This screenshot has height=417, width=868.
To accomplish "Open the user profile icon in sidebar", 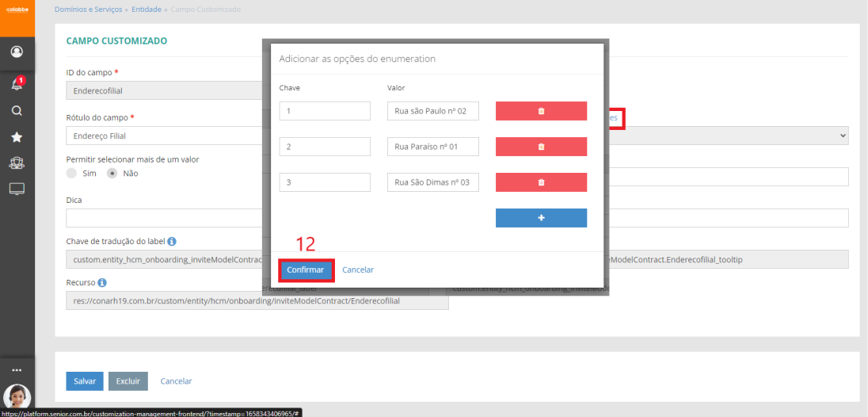I will point(17,52).
